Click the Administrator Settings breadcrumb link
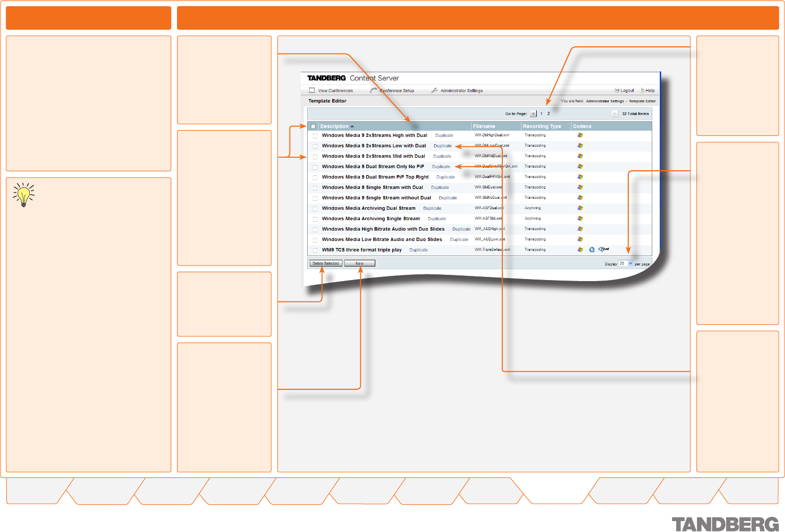The image size is (785, 532). (x=605, y=102)
